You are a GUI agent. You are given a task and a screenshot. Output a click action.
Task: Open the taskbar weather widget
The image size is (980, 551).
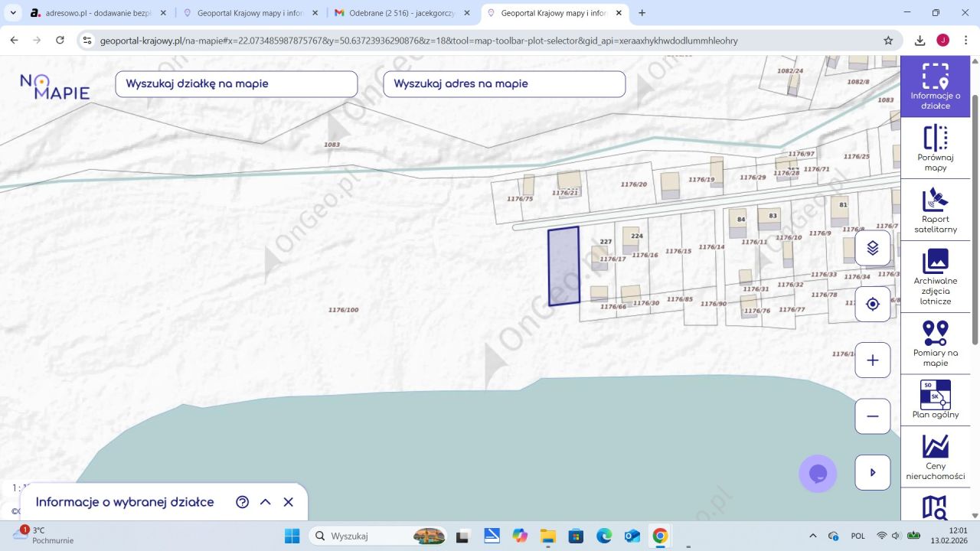[x=44, y=535]
